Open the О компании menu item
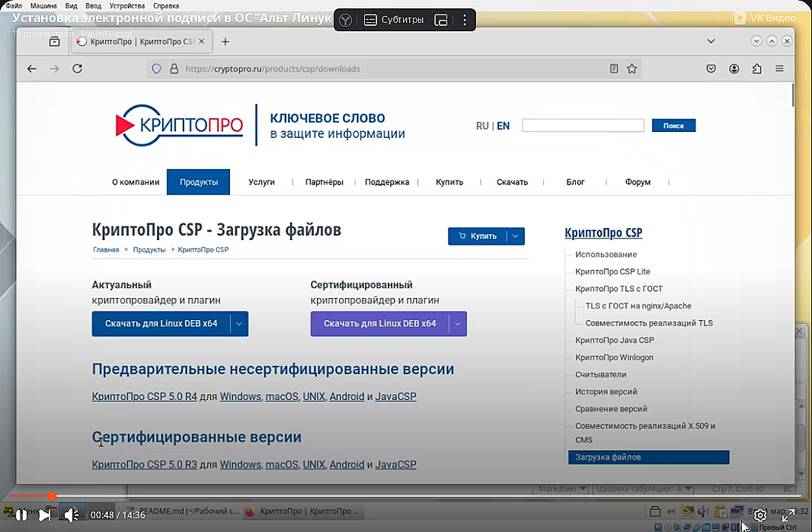The height and width of the screenshot is (532, 812). click(136, 182)
